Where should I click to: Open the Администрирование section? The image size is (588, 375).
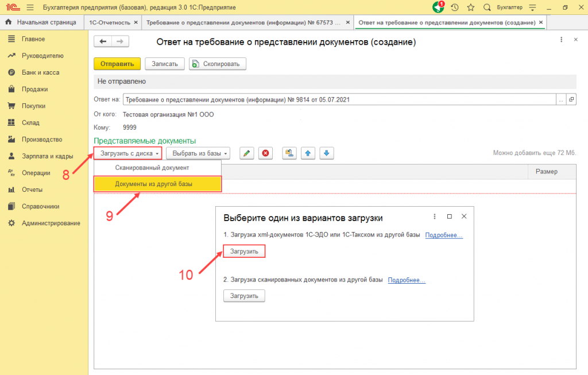coord(51,223)
